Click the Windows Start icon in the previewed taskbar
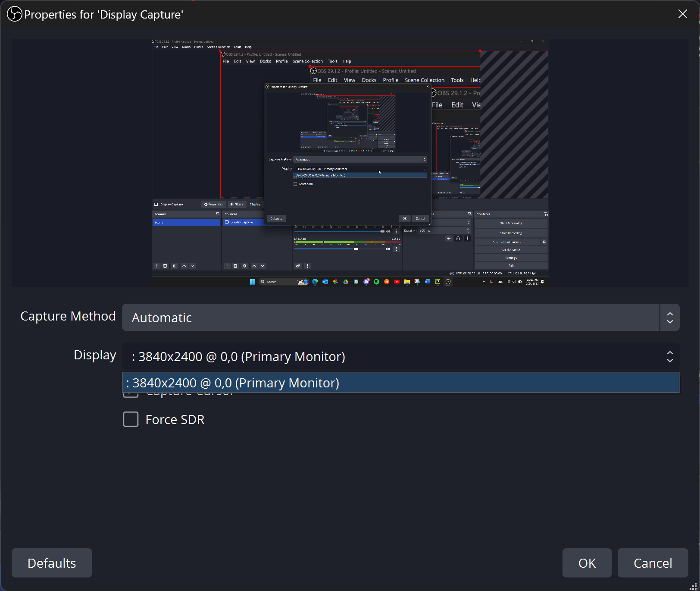Image resolution: width=700 pixels, height=591 pixels. [x=252, y=282]
